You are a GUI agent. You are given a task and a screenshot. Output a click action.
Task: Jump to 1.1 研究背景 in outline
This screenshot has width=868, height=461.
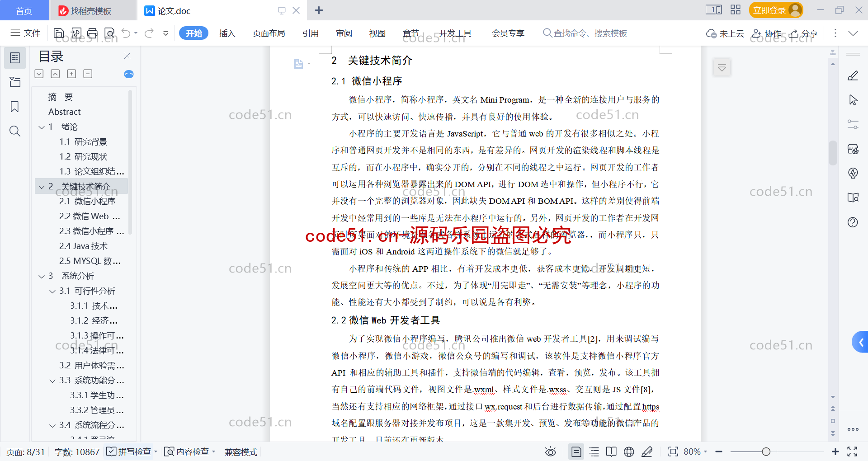tap(83, 142)
